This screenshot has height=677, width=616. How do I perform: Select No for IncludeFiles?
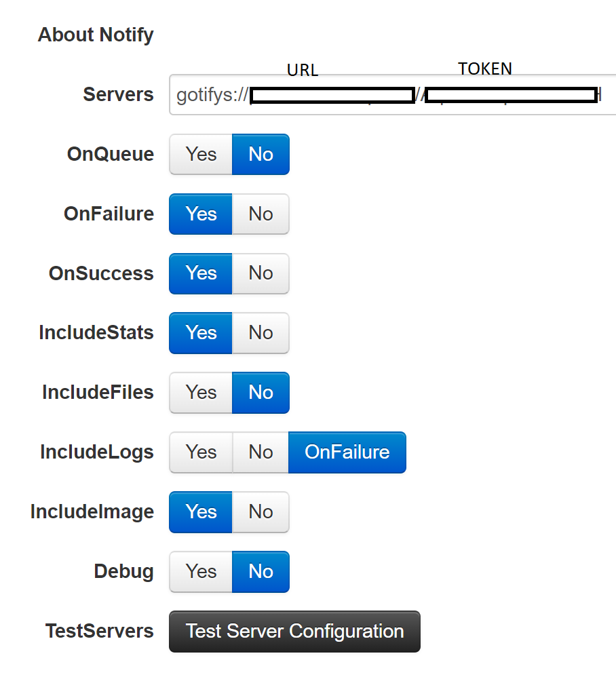pos(261,392)
